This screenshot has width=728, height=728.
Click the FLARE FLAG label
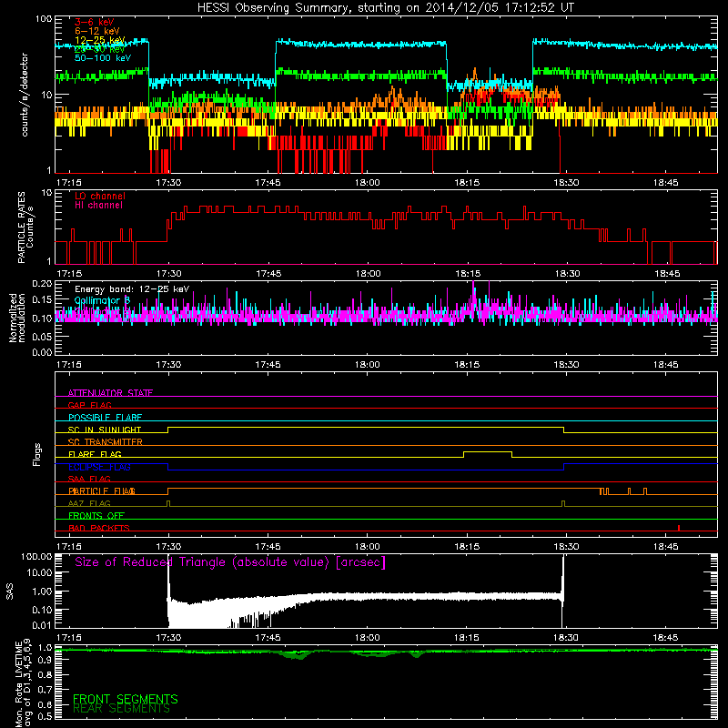point(95,454)
